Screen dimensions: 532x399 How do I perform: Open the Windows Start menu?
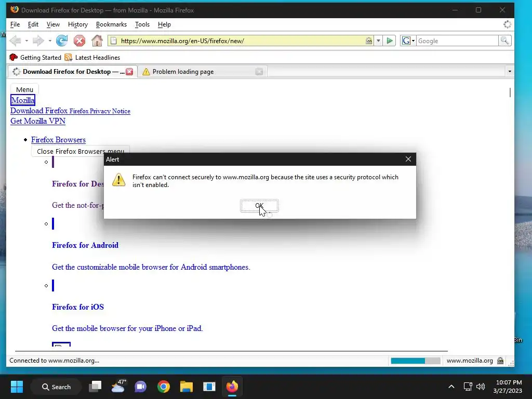pyautogui.click(x=17, y=387)
